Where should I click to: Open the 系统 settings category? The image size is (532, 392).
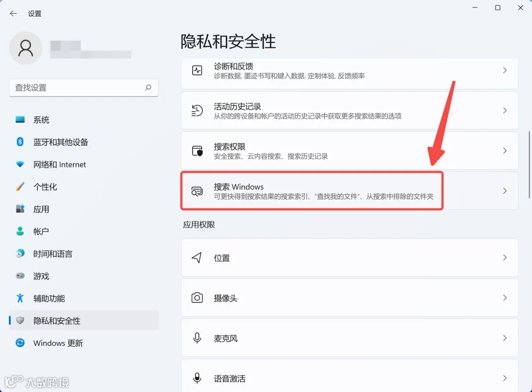click(x=84, y=120)
